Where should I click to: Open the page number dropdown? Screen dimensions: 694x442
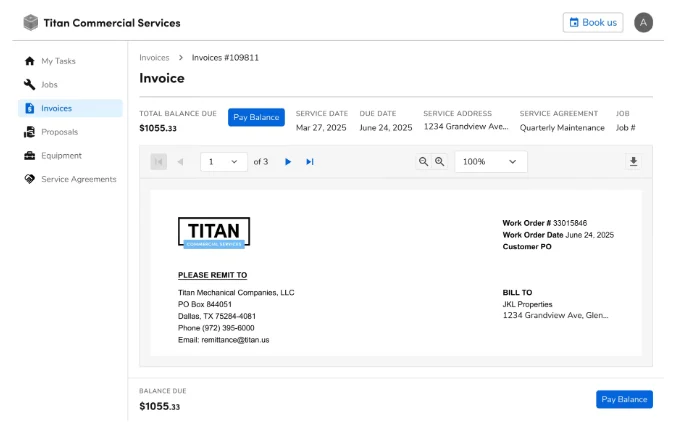[x=224, y=162]
